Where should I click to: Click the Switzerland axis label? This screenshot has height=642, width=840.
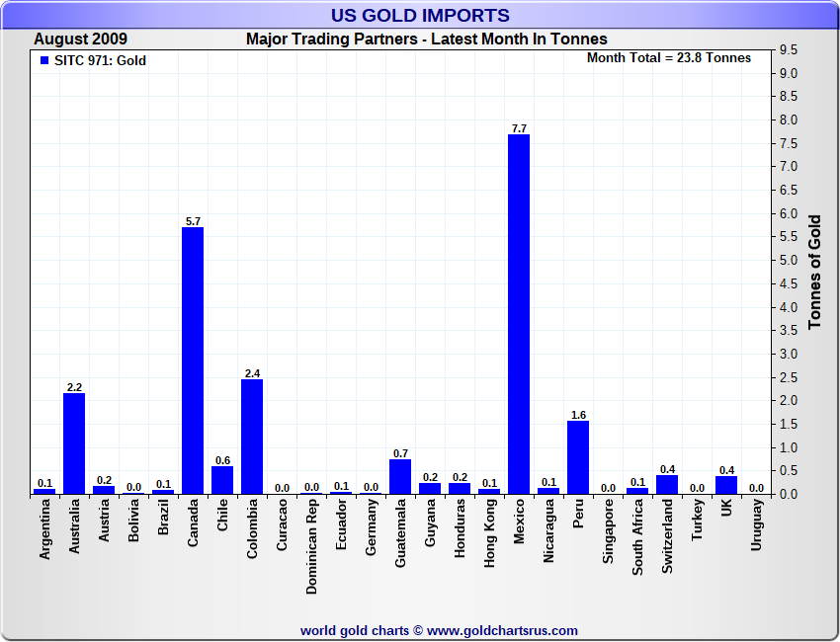pyautogui.click(x=667, y=536)
